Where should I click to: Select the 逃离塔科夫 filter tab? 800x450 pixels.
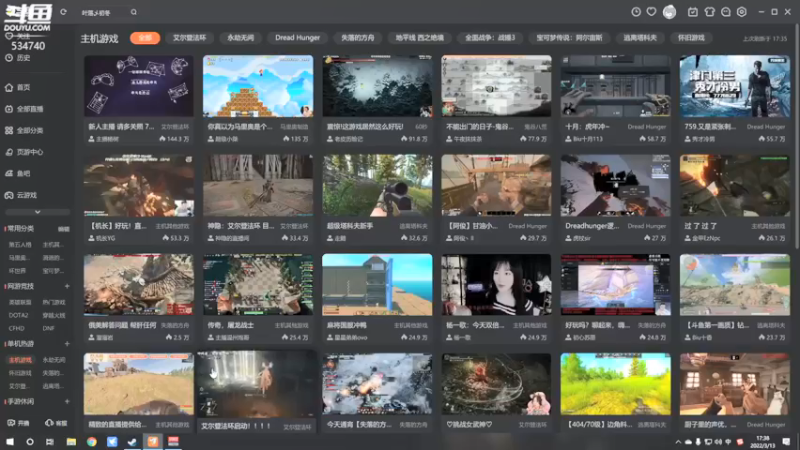point(640,38)
